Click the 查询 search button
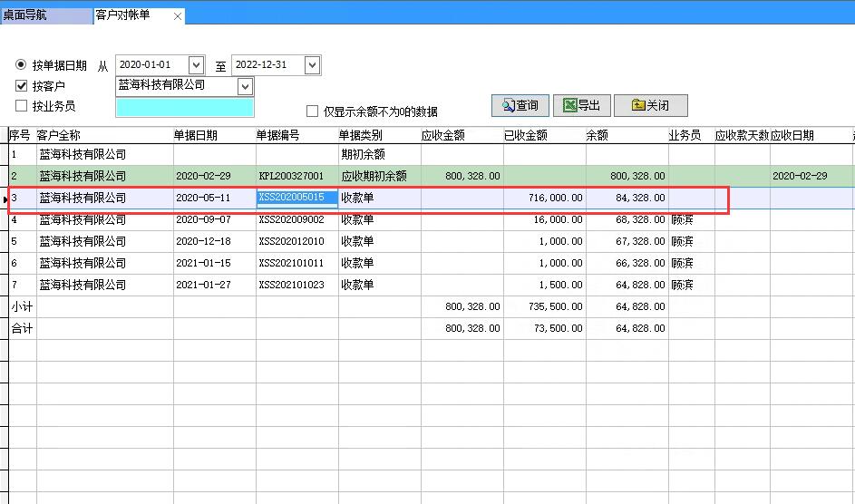 (520, 106)
